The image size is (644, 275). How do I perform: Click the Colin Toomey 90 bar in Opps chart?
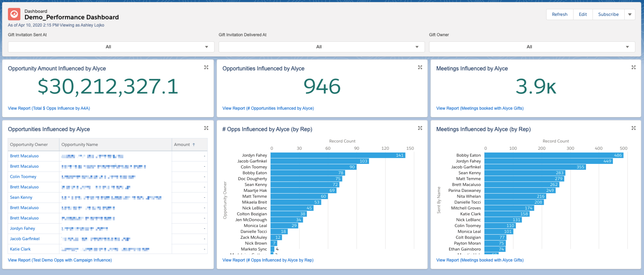coord(314,167)
